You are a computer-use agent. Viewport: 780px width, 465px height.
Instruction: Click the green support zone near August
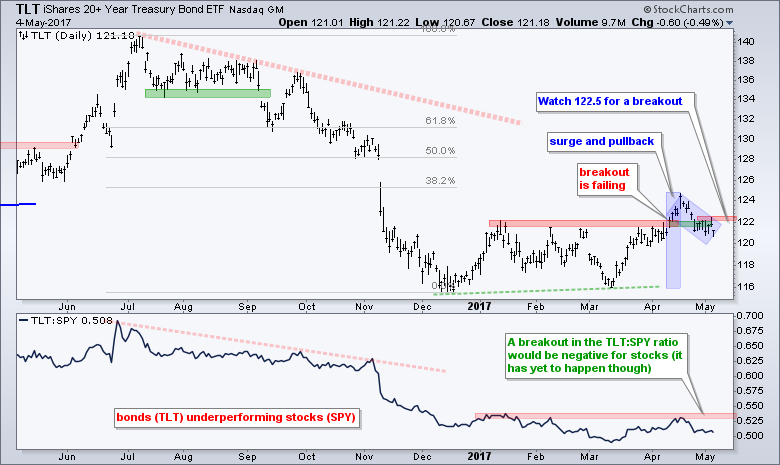[207, 93]
